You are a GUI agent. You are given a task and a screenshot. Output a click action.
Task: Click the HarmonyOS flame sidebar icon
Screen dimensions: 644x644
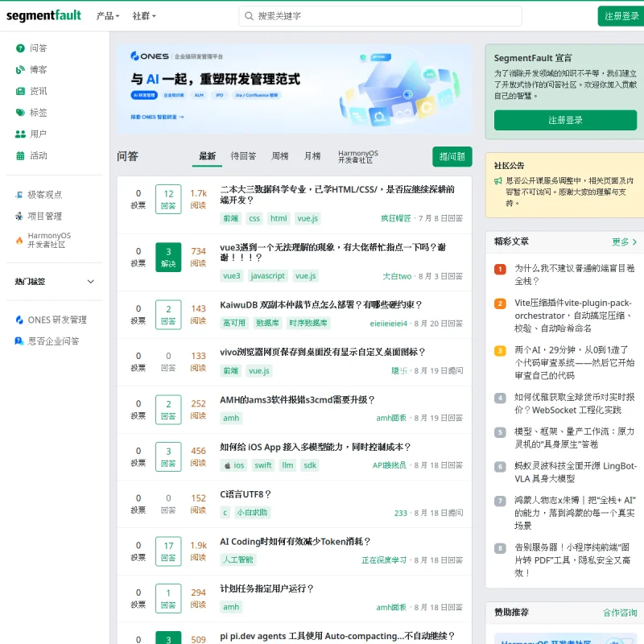[19, 240]
